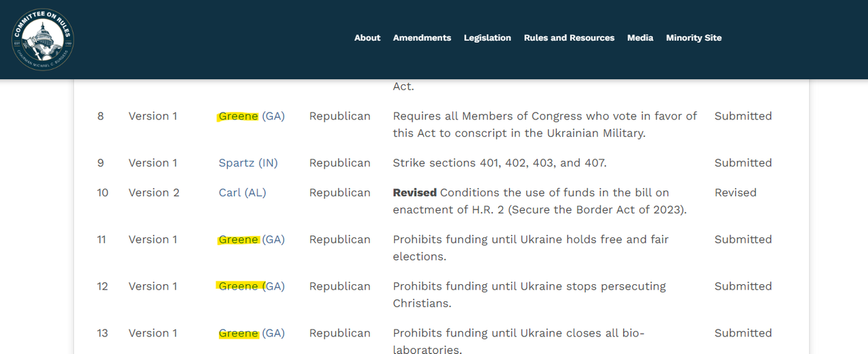Open the About menu

click(x=367, y=38)
